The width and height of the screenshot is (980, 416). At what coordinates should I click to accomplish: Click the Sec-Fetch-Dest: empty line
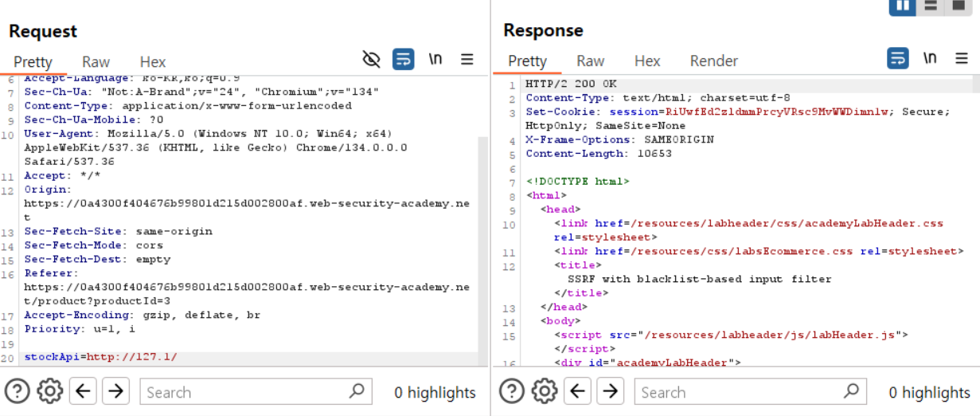click(97, 259)
